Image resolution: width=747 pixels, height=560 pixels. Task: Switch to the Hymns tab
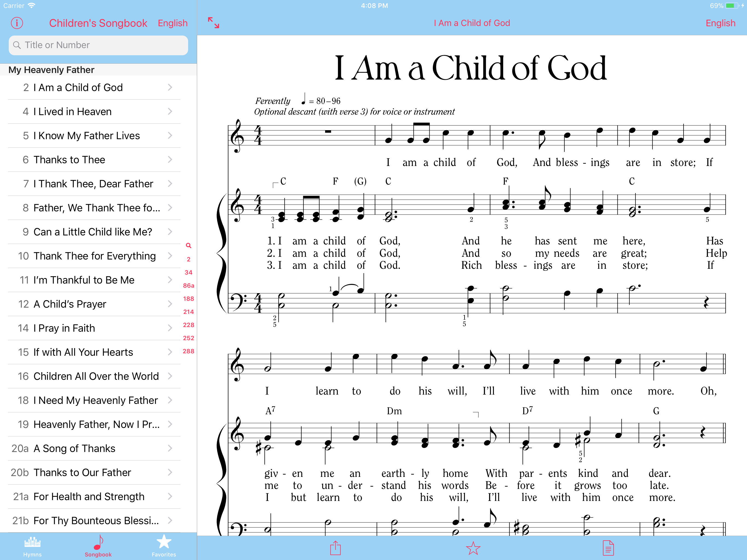33,546
